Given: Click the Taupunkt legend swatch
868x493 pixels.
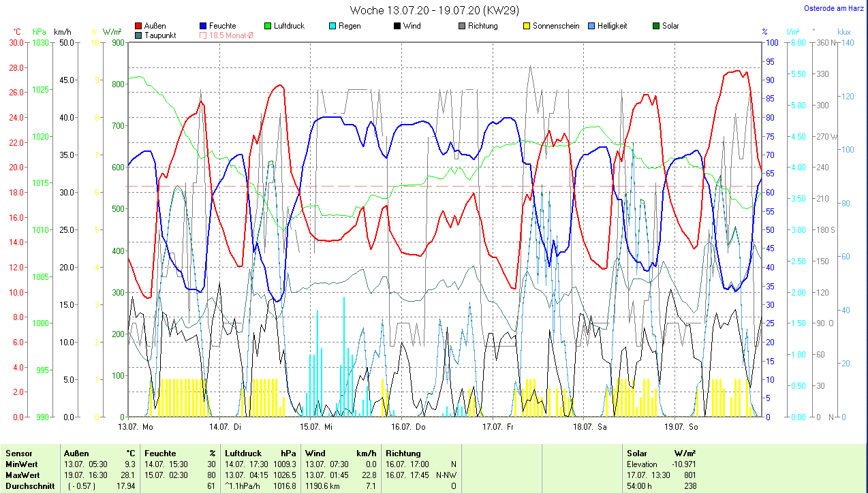Looking at the screenshot, I should (x=138, y=35).
